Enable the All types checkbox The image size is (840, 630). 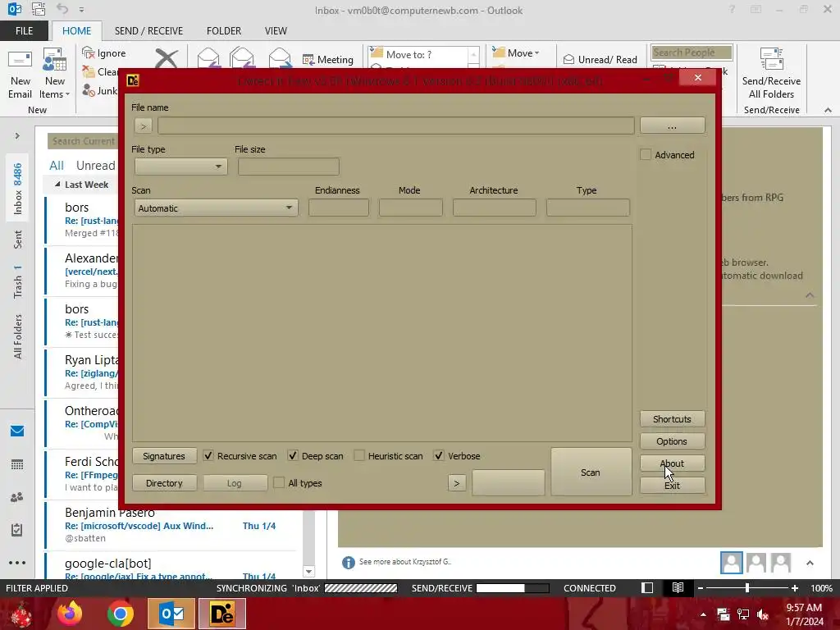click(x=279, y=482)
